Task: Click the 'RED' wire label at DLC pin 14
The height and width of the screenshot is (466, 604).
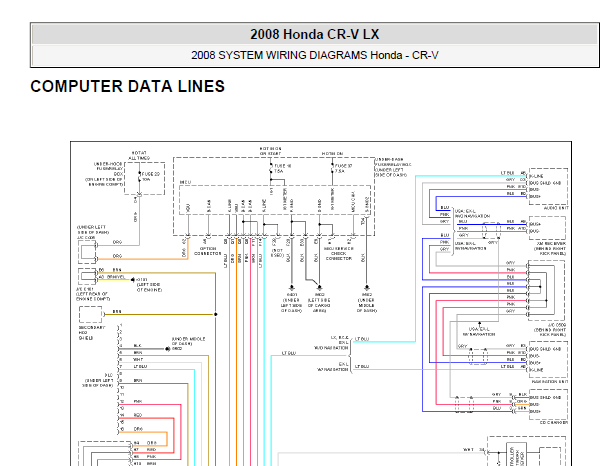Action: pos(138,415)
